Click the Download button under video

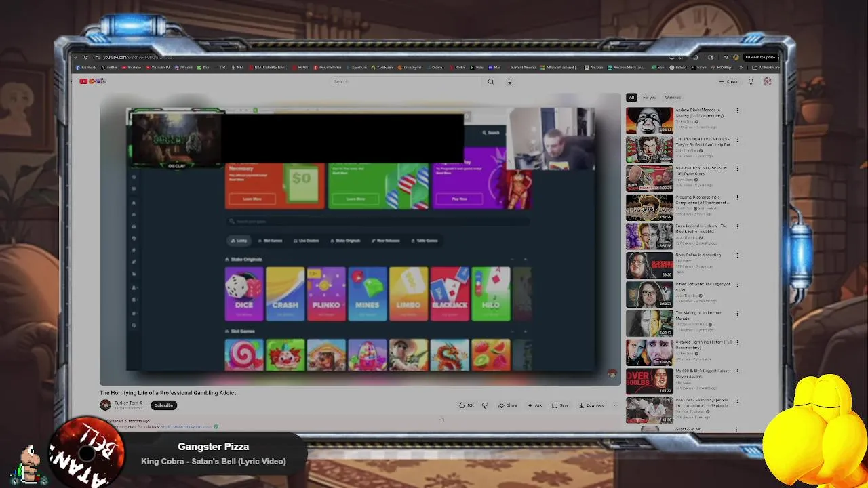tap(591, 405)
